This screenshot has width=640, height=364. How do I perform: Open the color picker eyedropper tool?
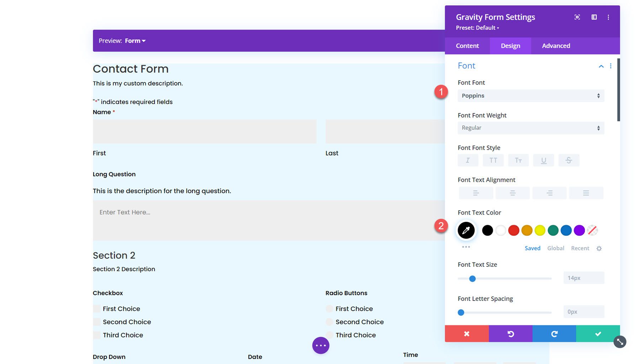click(x=466, y=230)
